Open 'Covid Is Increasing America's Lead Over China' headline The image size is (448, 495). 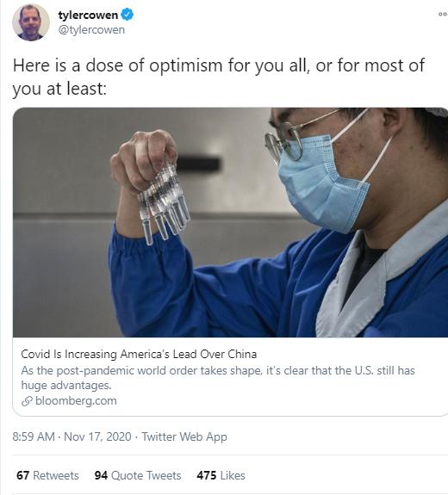pyautogui.click(x=139, y=354)
